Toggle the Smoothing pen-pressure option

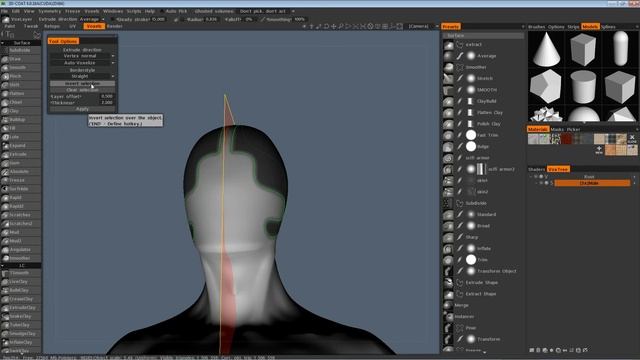[x=263, y=19]
